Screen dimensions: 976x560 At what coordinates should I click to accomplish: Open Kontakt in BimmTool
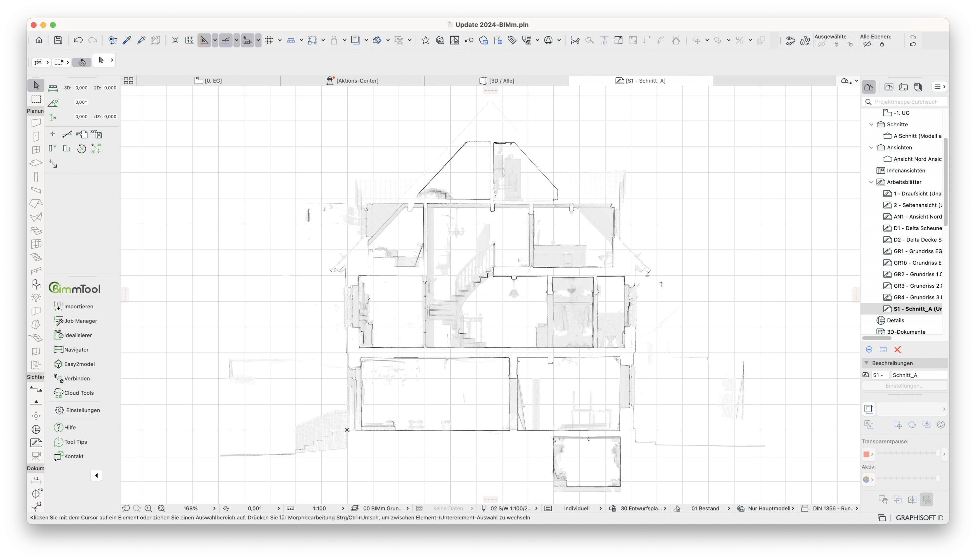click(x=69, y=456)
